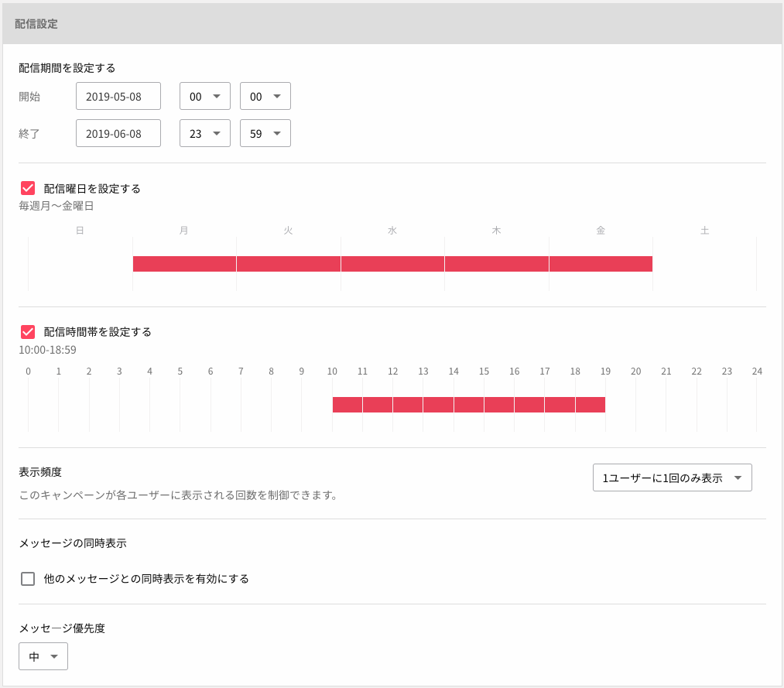Click the Saturday (土) column in the weekday chart
The image size is (784, 688).
[704, 263]
